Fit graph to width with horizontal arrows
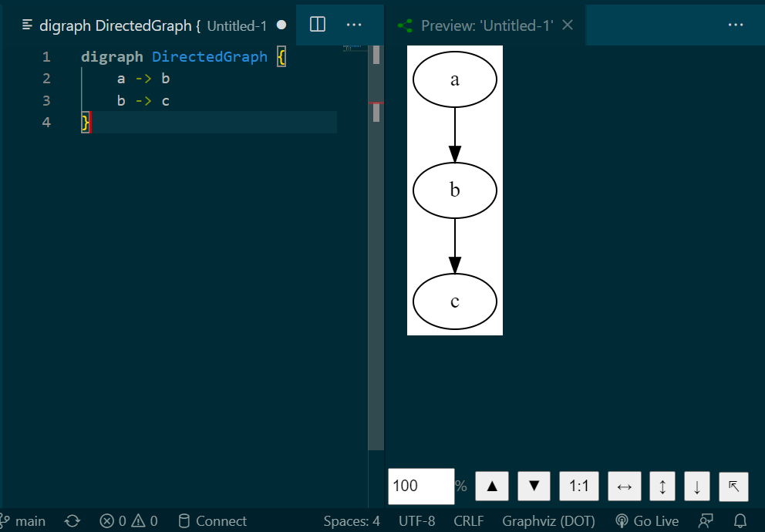 624,487
